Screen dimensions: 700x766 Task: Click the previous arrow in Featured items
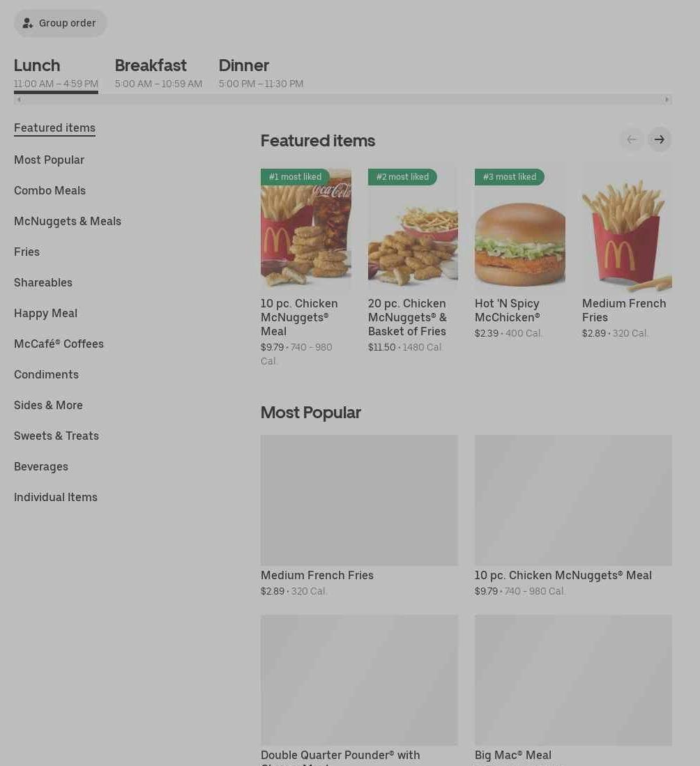tap(632, 139)
